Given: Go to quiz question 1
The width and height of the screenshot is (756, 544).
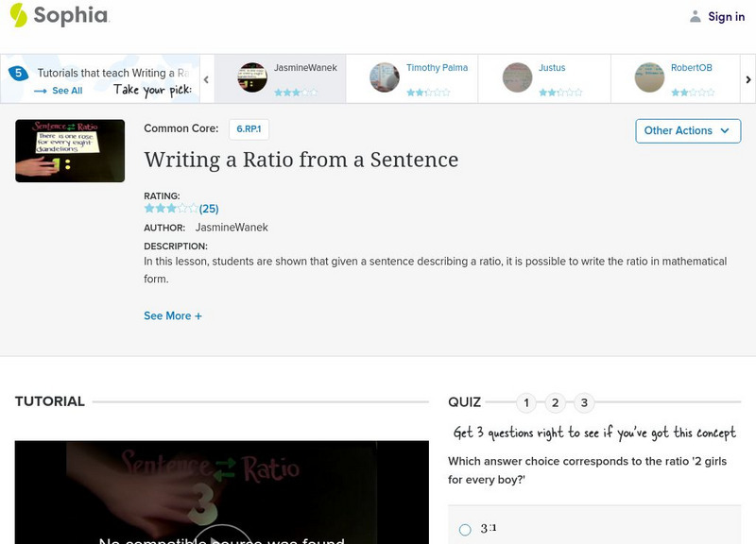Looking at the screenshot, I should 526,403.
